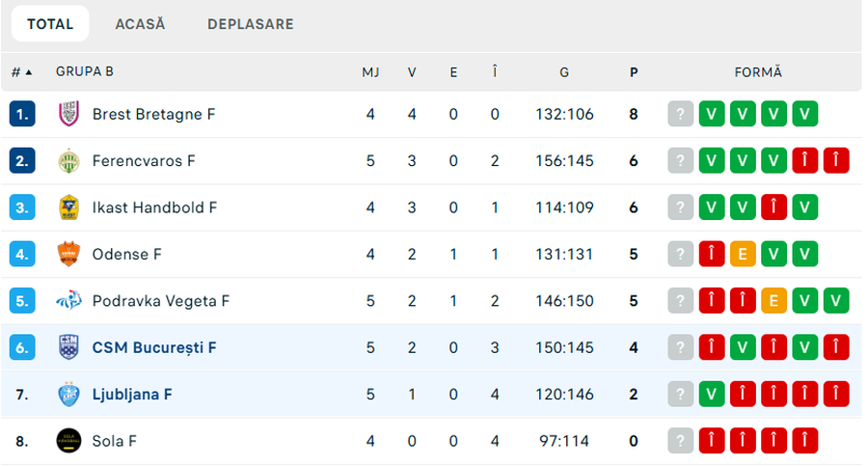Switch to the DEPLASARE tab
868x466 pixels.
[x=250, y=24]
